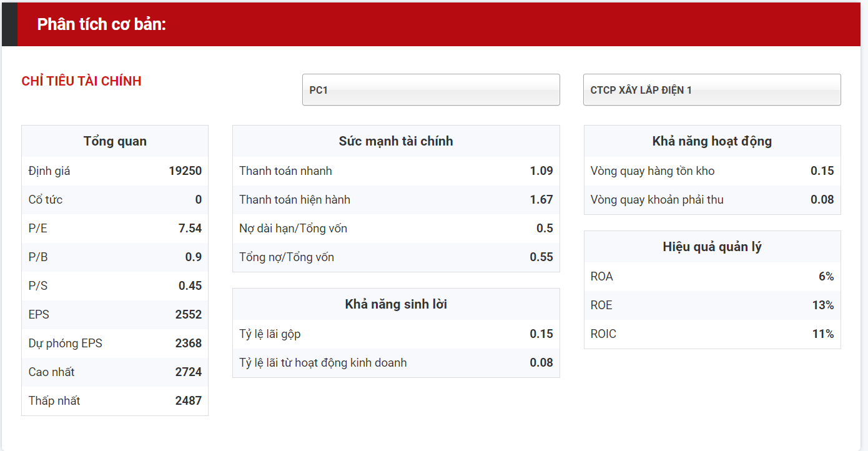
Task: Click the ROA row label
Action: 602,277
